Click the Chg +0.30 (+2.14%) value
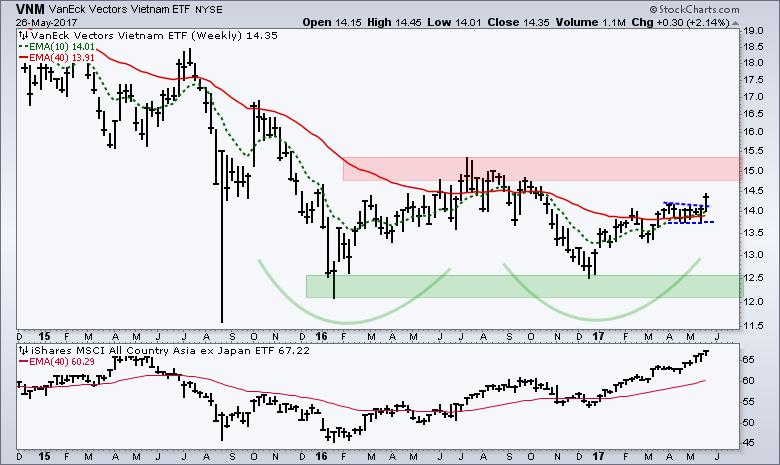The image size is (780, 465). pos(680,22)
